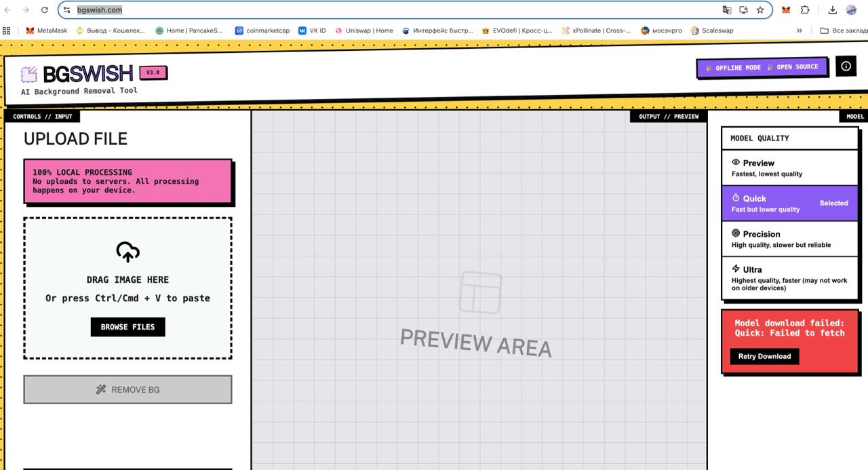Open the coinmarketcap bookmark
The image size is (868, 470).
[262, 31]
